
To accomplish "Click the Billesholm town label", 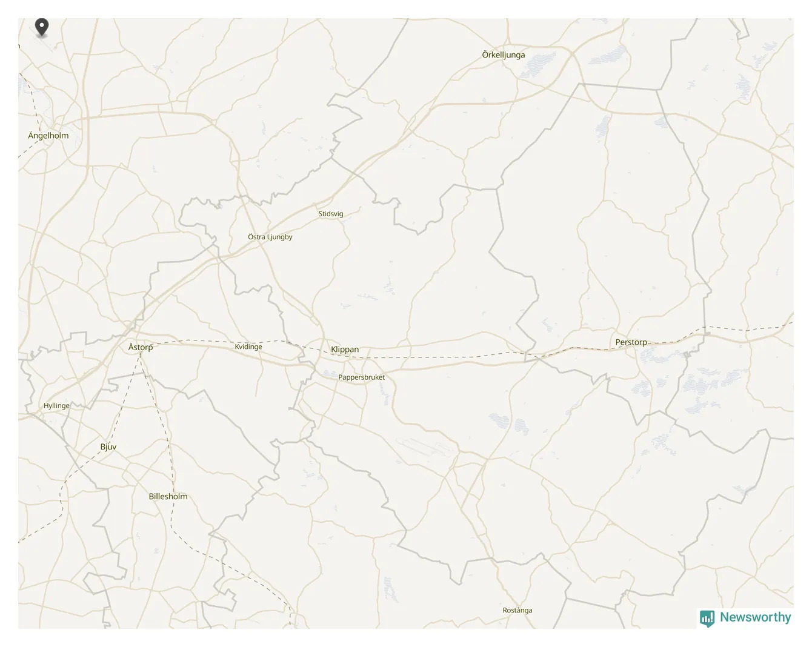I will point(168,496).
